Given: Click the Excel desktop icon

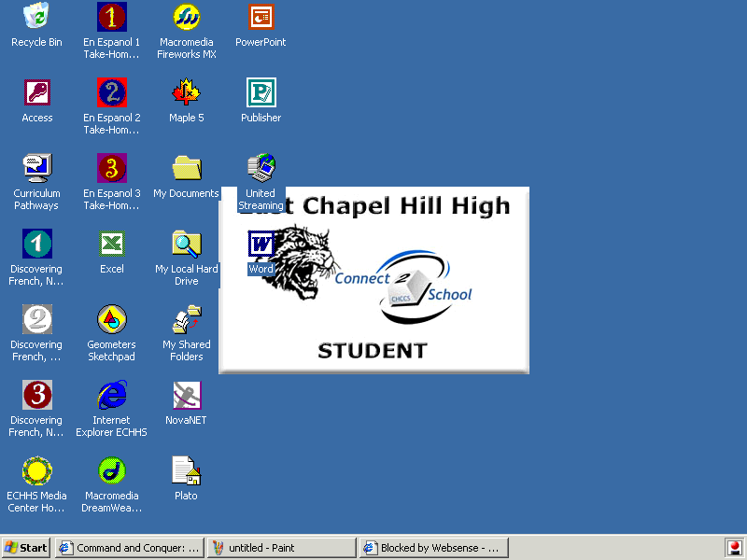Looking at the screenshot, I should (111, 244).
